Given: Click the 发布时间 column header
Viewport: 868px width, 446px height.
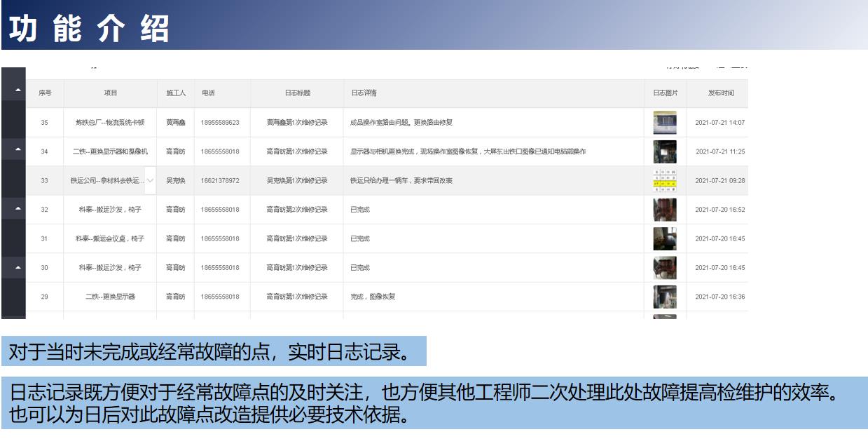Looking at the screenshot, I should 720,93.
